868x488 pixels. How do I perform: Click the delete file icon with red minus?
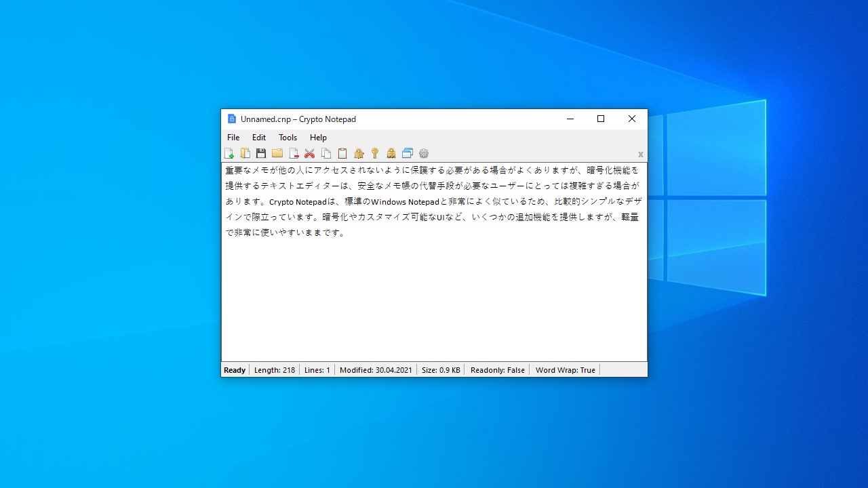pyautogui.click(x=294, y=153)
